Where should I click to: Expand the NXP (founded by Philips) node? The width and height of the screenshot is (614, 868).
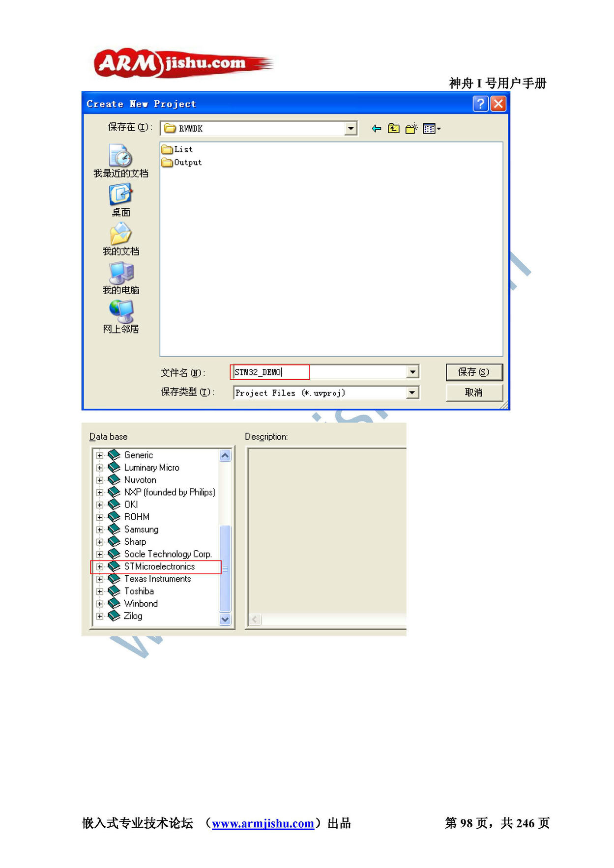(100, 492)
